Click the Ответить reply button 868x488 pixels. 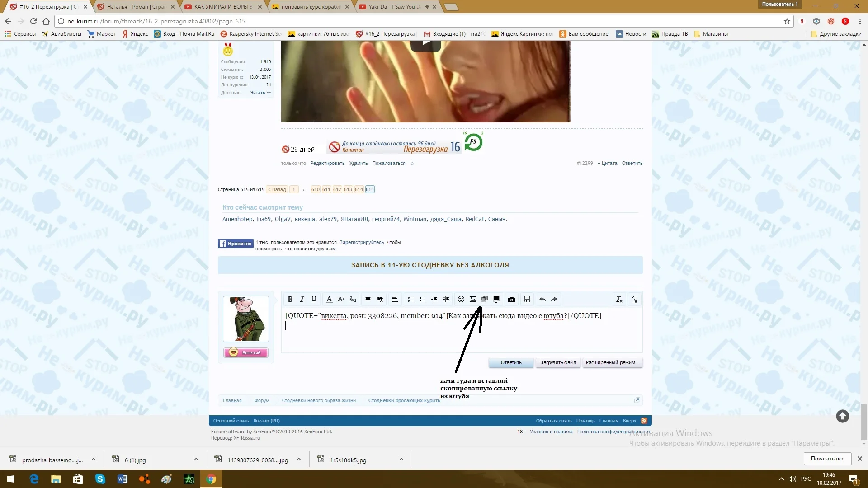(510, 362)
